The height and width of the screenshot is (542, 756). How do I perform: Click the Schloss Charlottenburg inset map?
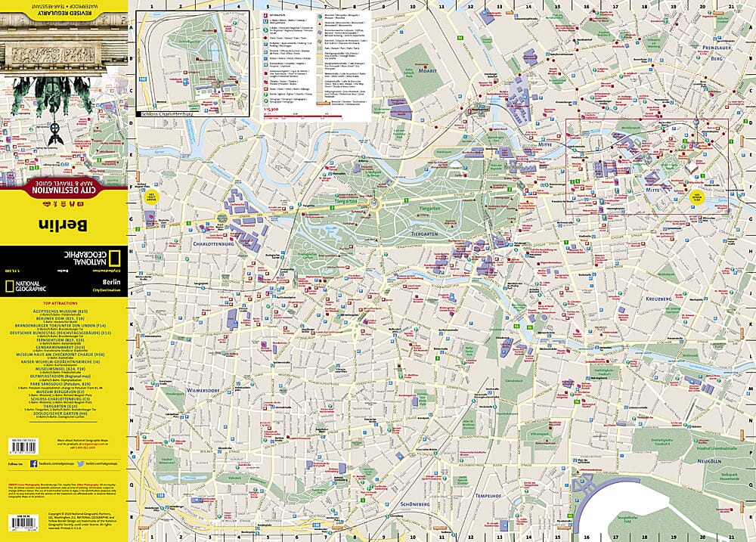[193, 60]
